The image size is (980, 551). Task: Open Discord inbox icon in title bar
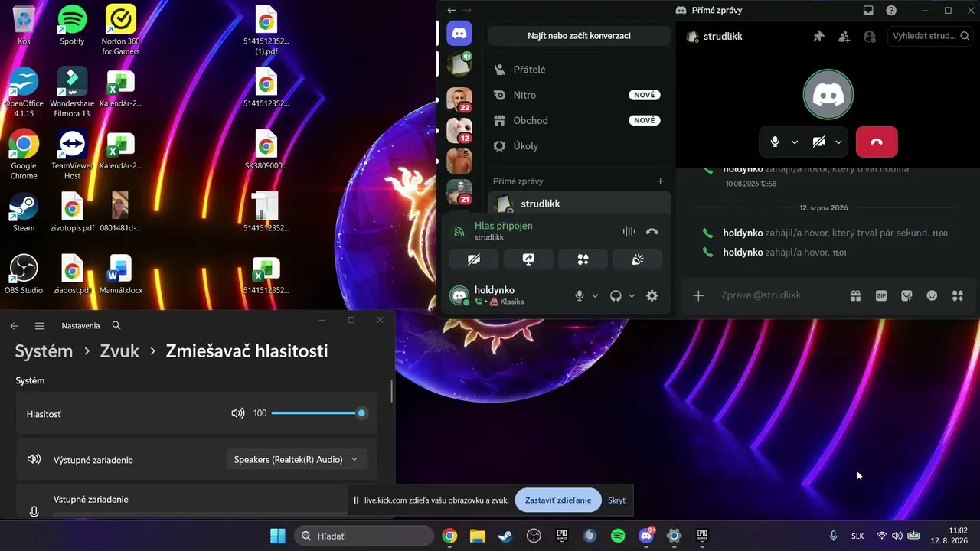tap(868, 11)
